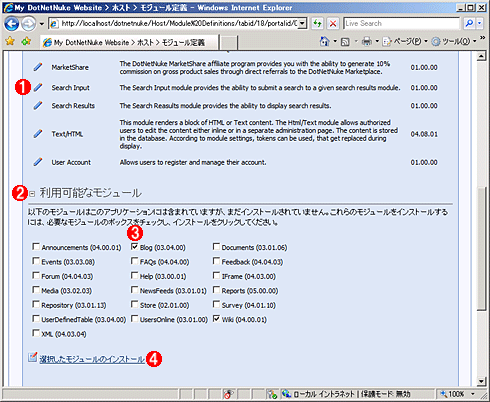Uncheck the Wiki module checkbox
Screen dimensions: 490x402
click(x=216, y=319)
